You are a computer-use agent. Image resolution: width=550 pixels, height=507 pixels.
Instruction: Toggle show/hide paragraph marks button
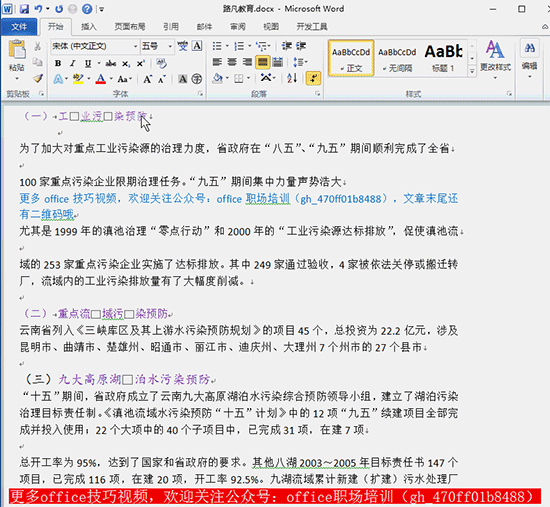click(x=313, y=78)
